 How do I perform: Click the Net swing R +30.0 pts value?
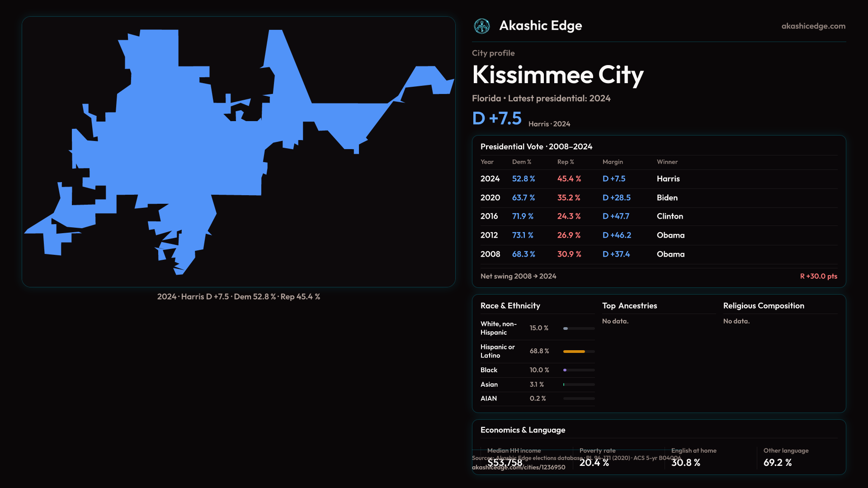pyautogui.click(x=818, y=276)
